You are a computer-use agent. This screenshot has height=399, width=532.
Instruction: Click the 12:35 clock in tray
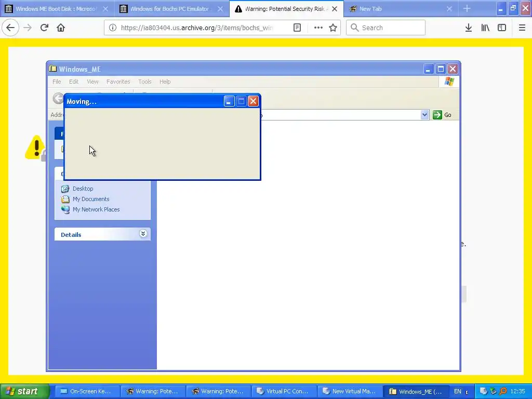[x=517, y=392]
